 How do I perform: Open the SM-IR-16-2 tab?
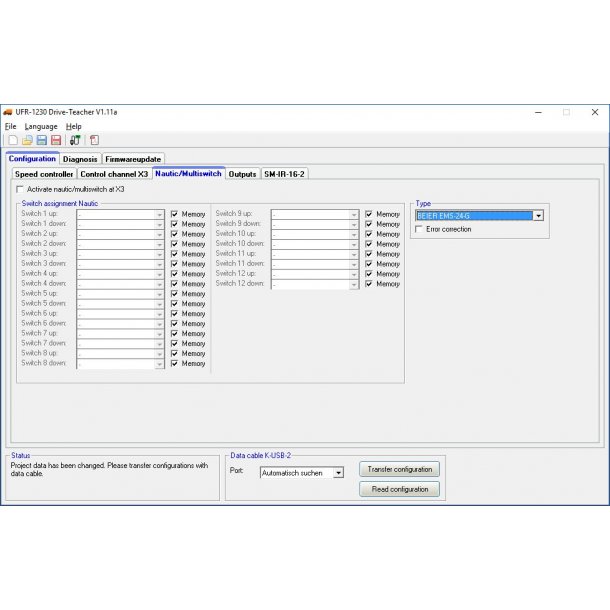point(284,174)
